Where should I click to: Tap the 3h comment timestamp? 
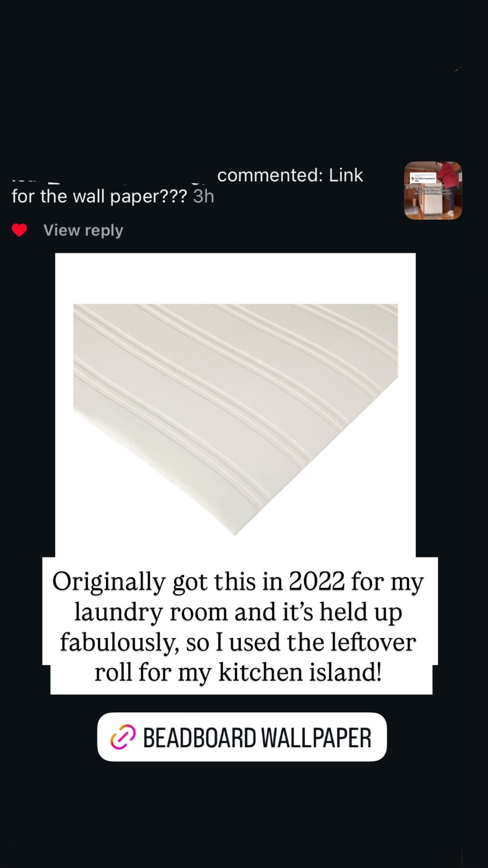(203, 197)
